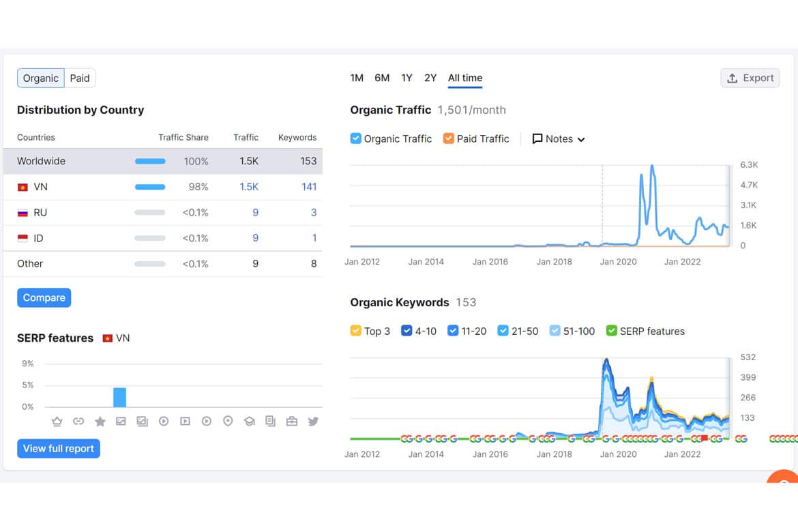Image resolution: width=798 pixels, height=532 pixels.
Task: Click the star Reviews SERP icon
Action: [x=100, y=421]
